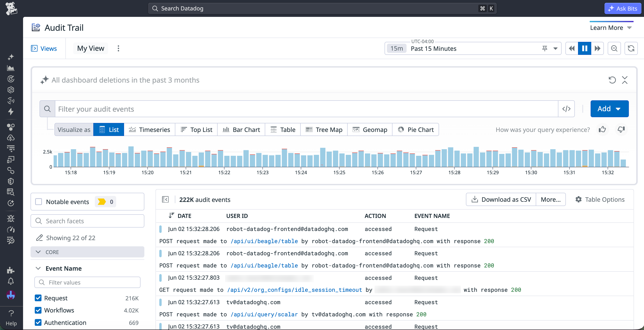This screenshot has height=330, width=644.
Task: Click the natural language query text field
Action: tap(325, 80)
